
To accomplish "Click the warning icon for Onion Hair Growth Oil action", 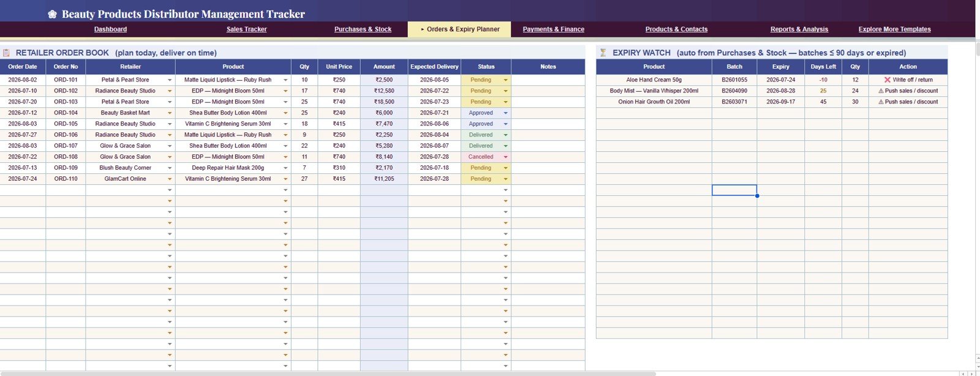I will [881, 102].
